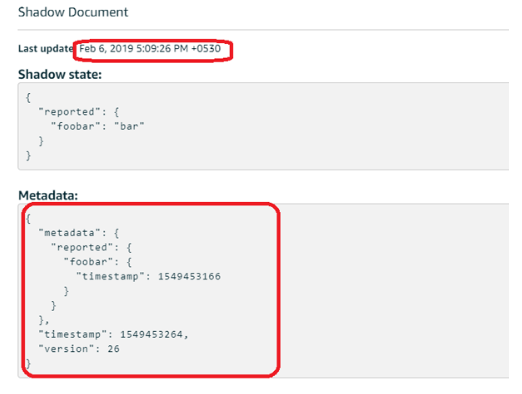Click closing brace of Shadow state JSON
This screenshot has height=394, width=522.
pos(28,155)
